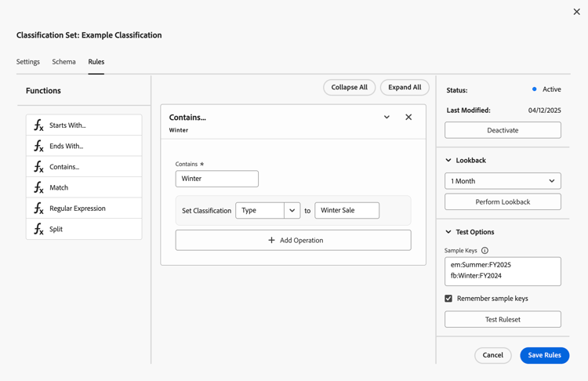Switch to the Schema tab

tap(64, 62)
